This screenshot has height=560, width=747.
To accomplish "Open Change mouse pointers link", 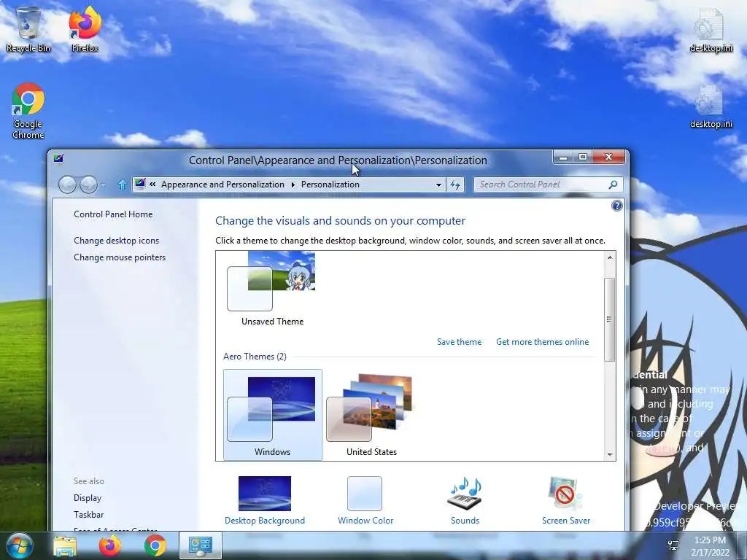I will coord(120,257).
